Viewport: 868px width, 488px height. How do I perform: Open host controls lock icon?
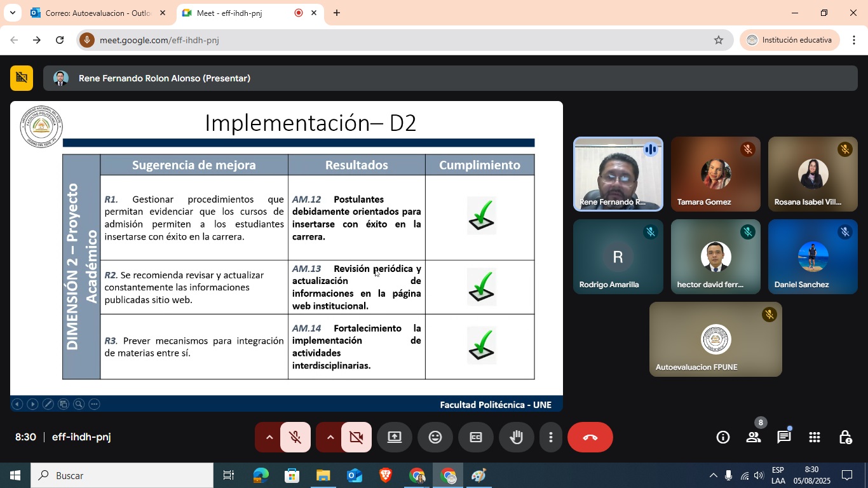(x=845, y=437)
